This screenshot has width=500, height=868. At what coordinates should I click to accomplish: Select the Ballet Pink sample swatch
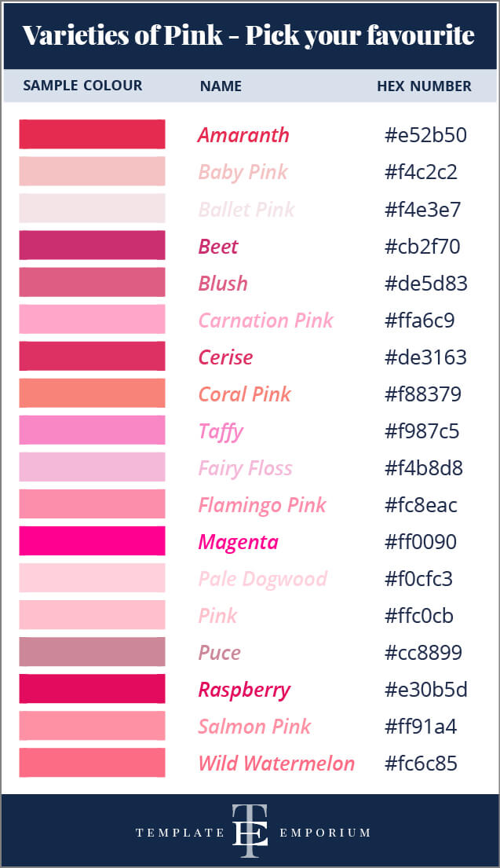(92, 208)
